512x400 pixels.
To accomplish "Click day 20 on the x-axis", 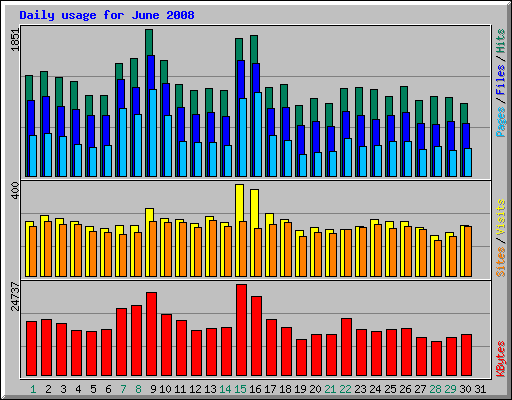I will (315, 389).
